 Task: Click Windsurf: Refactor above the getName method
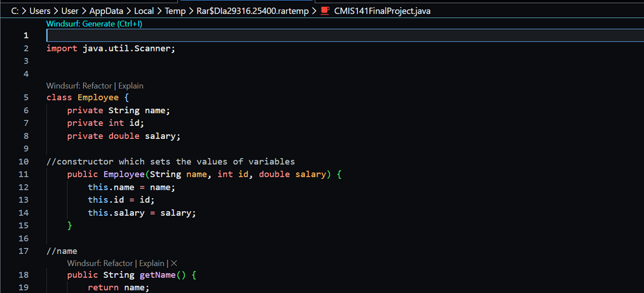click(99, 263)
